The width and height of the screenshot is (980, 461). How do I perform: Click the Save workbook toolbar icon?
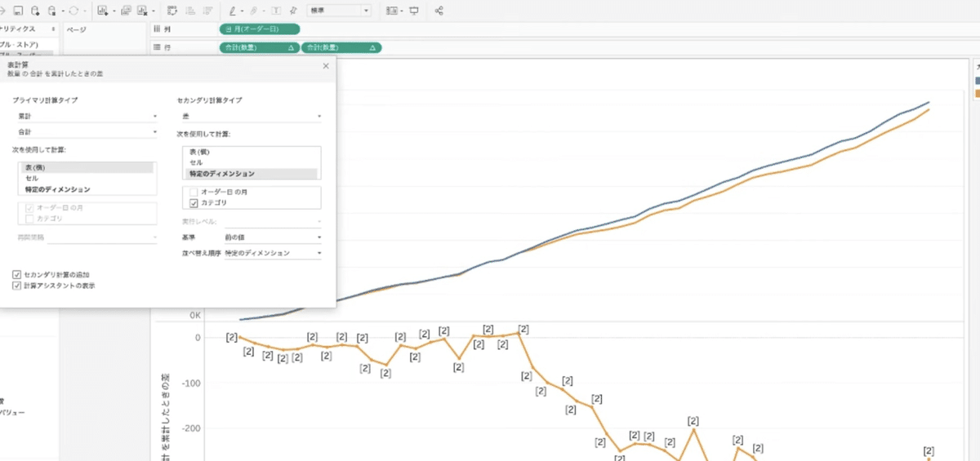(16, 11)
